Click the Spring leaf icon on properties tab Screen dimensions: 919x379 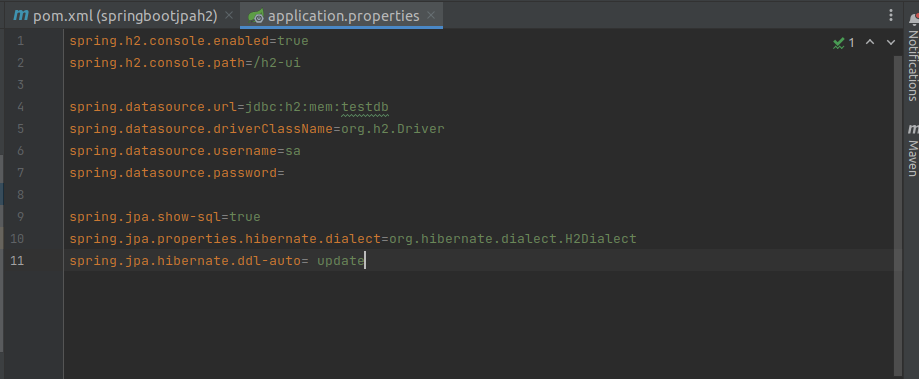pyautogui.click(x=256, y=16)
